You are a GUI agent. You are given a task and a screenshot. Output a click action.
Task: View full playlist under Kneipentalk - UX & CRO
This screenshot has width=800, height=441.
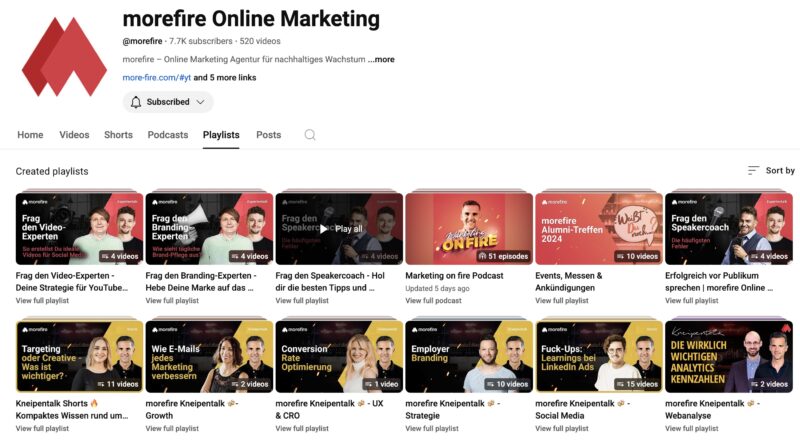(302, 428)
